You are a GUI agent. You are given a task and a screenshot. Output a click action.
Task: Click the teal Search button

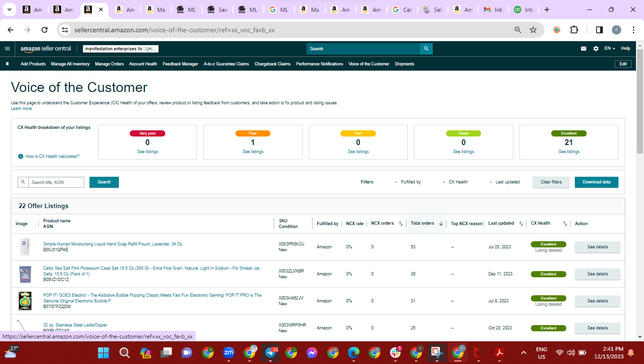104,182
